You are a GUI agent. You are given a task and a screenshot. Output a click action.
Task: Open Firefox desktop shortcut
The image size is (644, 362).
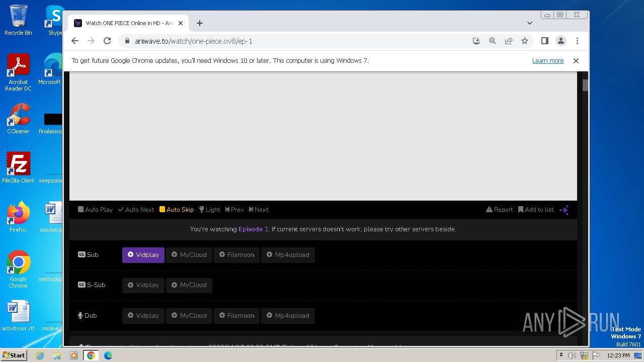[x=18, y=217]
